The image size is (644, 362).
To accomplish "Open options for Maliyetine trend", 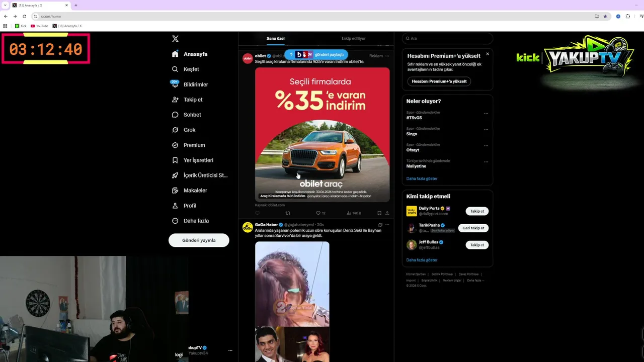I will 486,162.
